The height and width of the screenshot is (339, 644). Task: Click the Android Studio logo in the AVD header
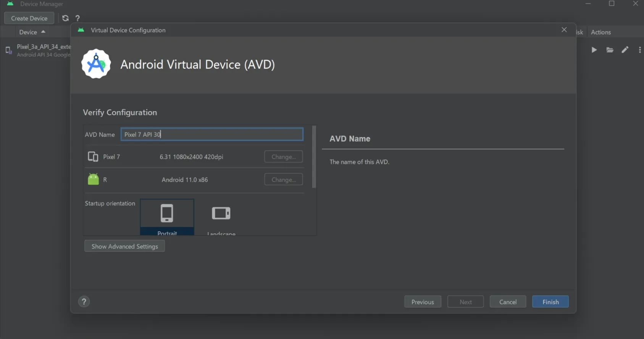(96, 64)
